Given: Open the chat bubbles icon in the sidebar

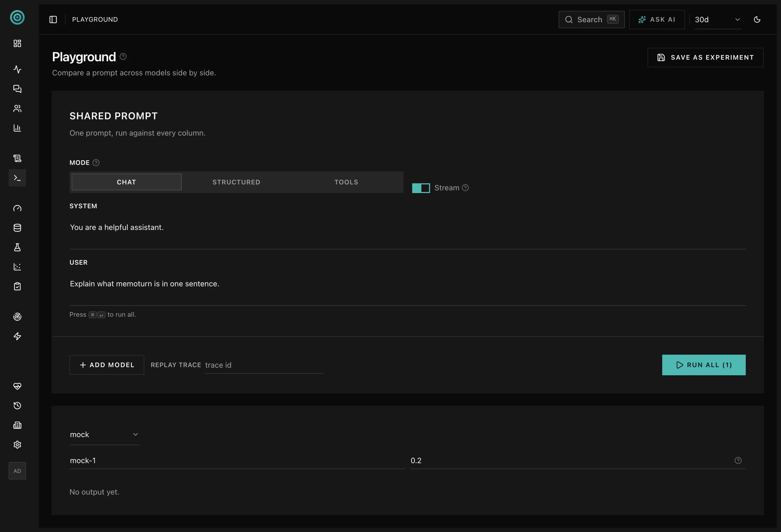Looking at the screenshot, I should 17,89.
